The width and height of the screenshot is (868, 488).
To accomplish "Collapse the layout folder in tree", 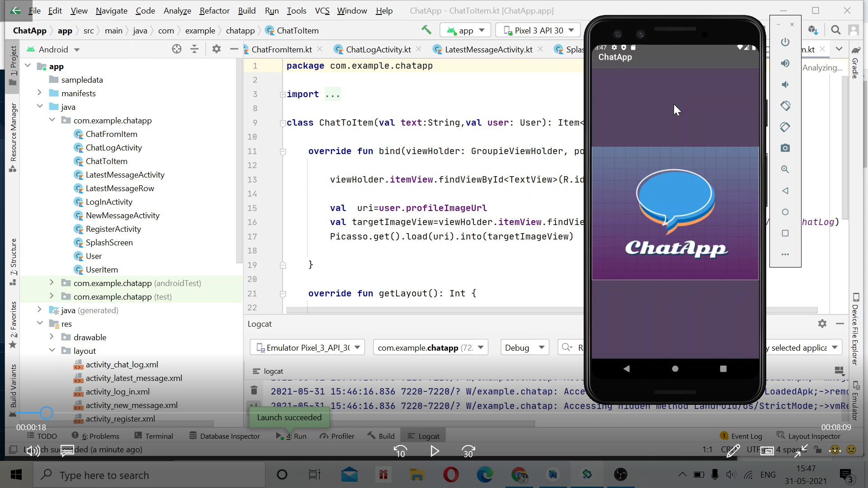I will point(52,351).
